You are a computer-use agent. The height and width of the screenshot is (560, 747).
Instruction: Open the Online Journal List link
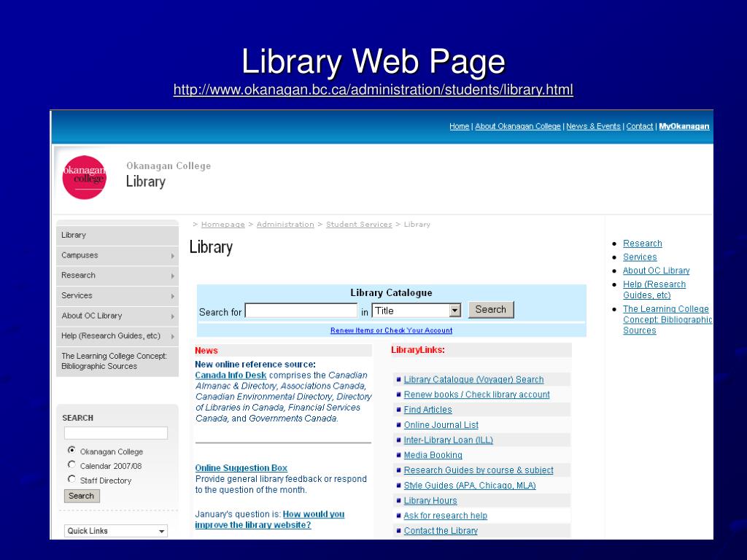pos(441,425)
